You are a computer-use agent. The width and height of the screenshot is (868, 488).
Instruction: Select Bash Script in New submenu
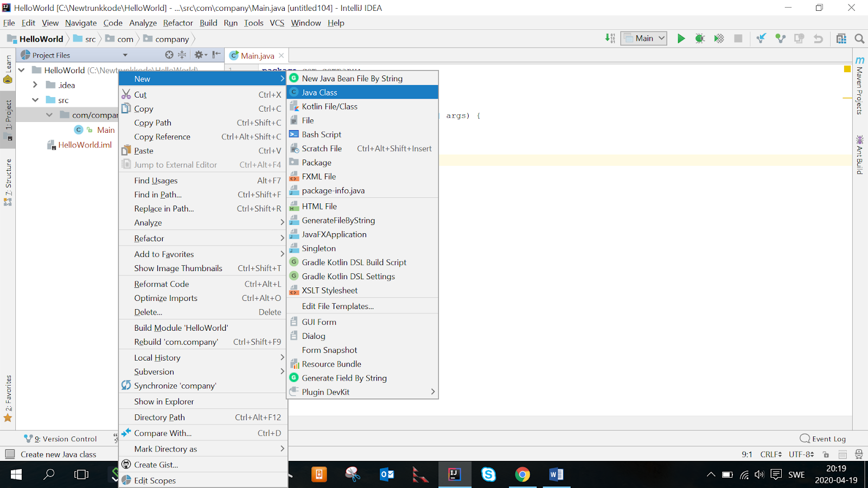(362, 134)
